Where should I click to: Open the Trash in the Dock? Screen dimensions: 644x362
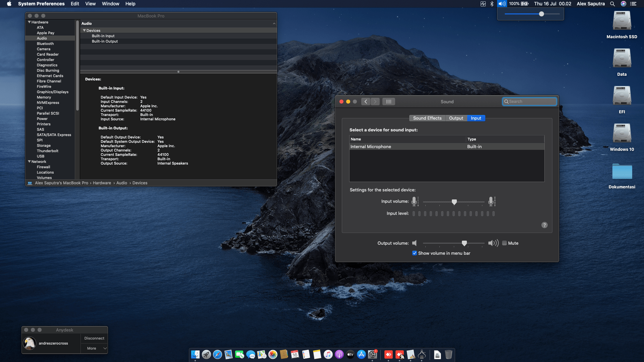pos(449,355)
